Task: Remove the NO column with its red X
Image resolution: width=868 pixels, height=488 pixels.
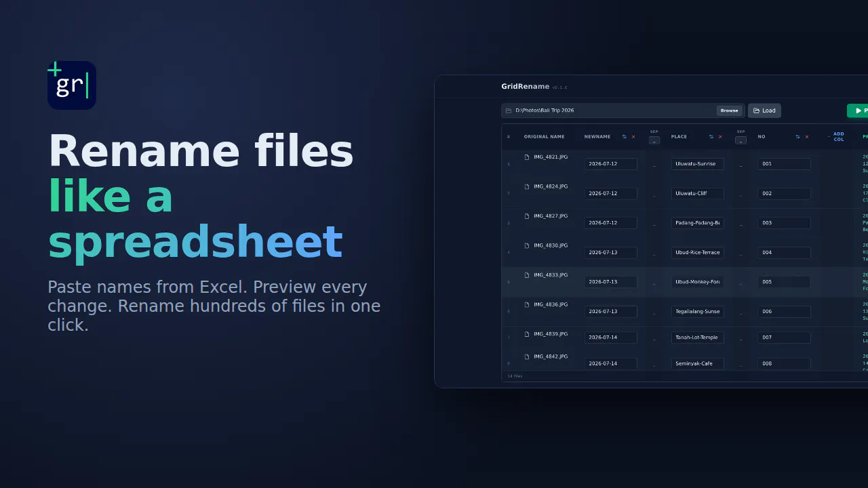Action: pos(807,137)
